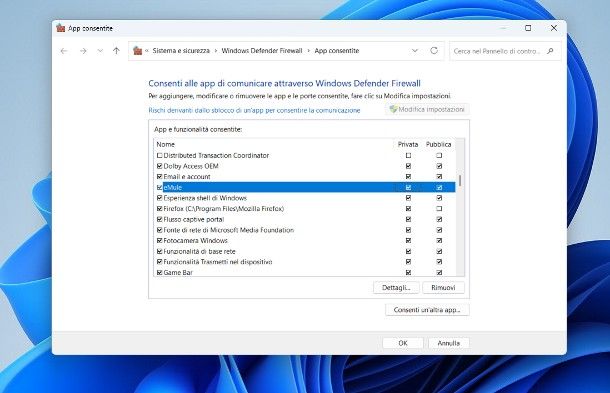
Task: Expand chevron after Sistema e sicurezza
Action: [216, 51]
